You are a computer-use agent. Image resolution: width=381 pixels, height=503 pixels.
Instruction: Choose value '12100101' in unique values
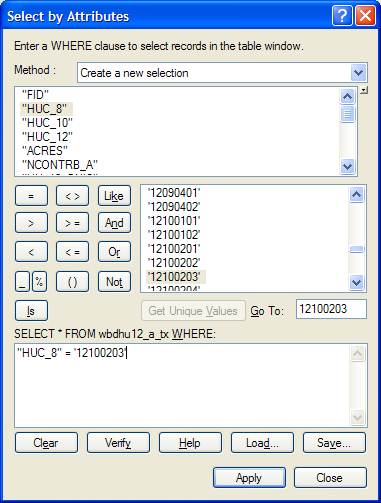tap(174, 221)
